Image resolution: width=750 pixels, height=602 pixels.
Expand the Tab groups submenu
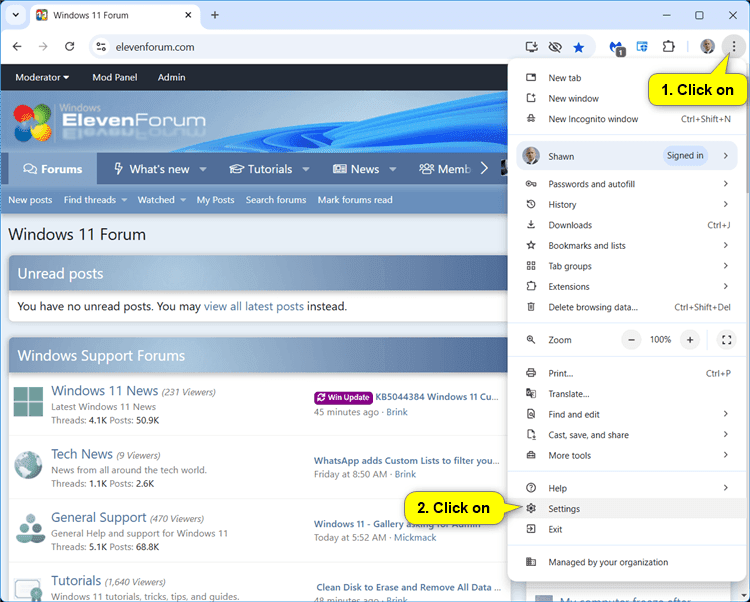tap(627, 266)
